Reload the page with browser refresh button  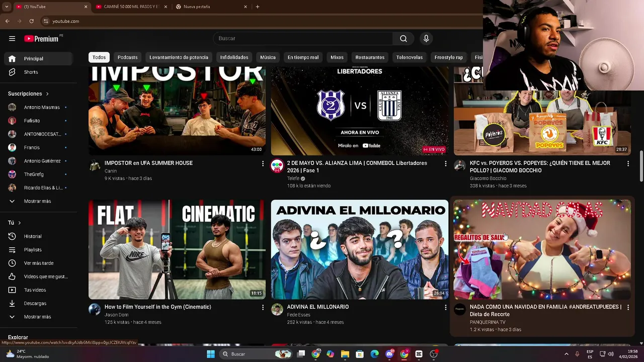(x=31, y=21)
